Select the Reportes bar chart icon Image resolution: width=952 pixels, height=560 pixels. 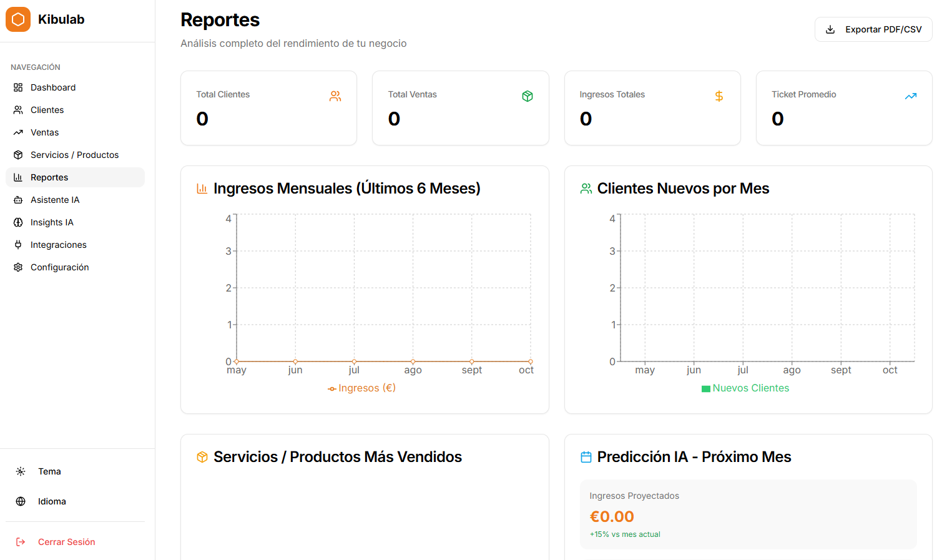18,177
